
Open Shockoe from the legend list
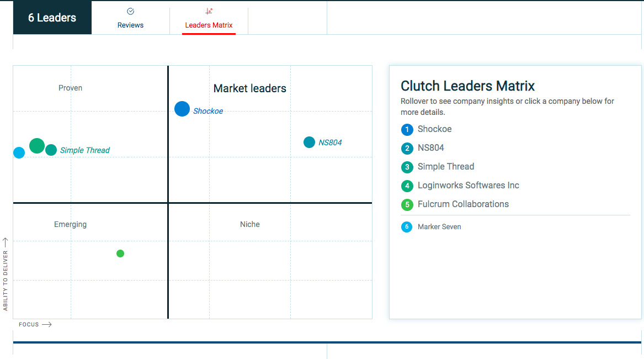tap(434, 129)
